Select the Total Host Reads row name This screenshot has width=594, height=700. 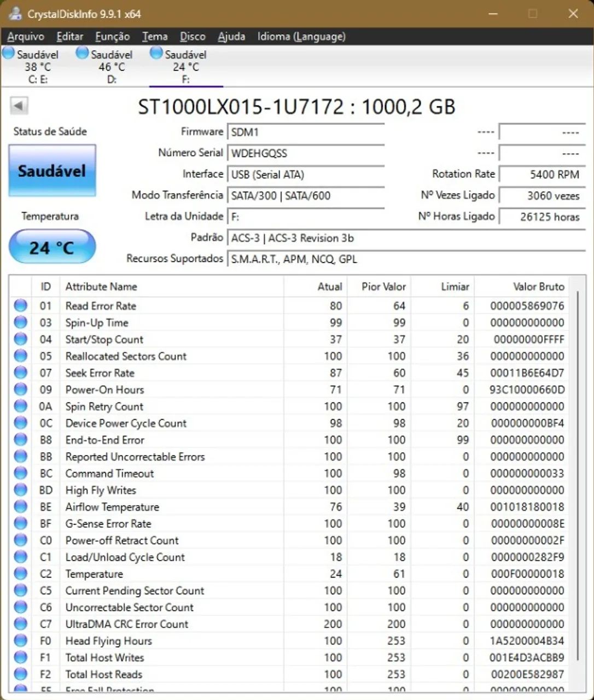tap(104, 674)
